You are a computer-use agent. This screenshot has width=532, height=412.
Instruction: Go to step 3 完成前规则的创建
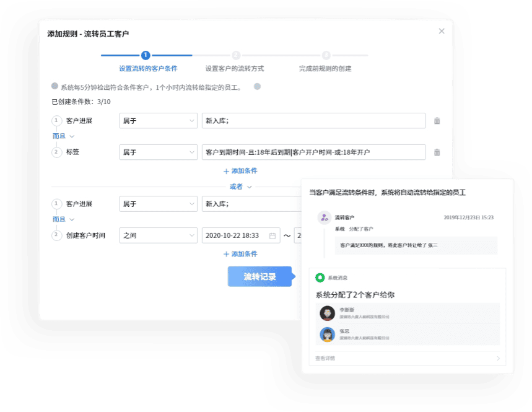click(326, 56)
